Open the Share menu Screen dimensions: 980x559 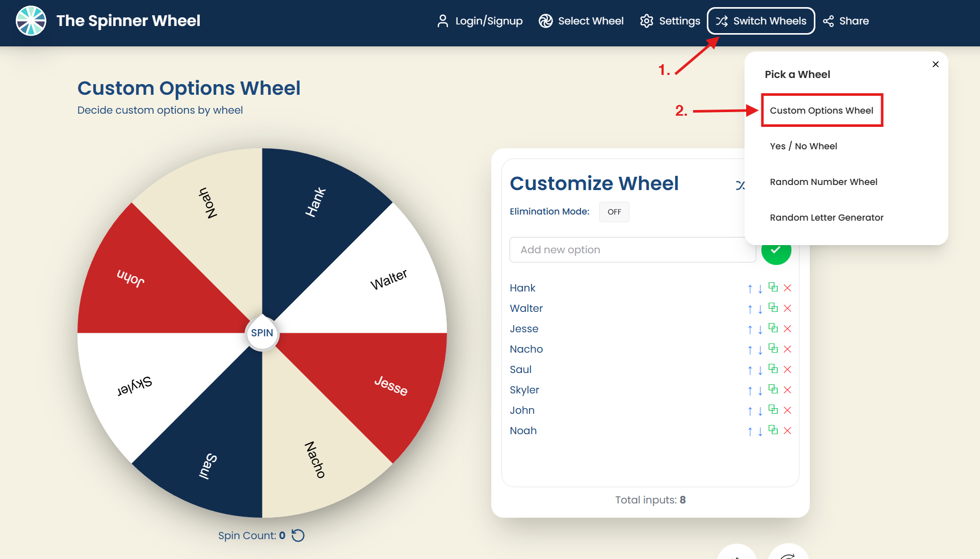click(845, 21)
